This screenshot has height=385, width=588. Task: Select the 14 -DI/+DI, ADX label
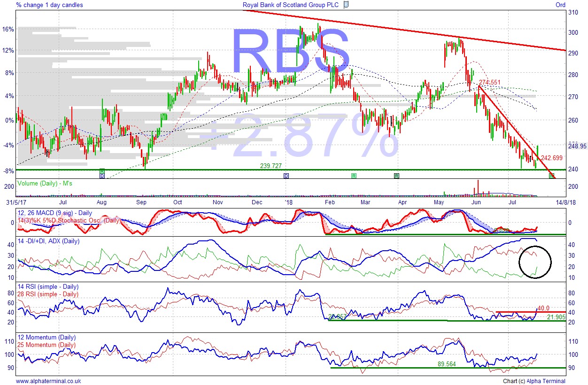tap(48, 241)
